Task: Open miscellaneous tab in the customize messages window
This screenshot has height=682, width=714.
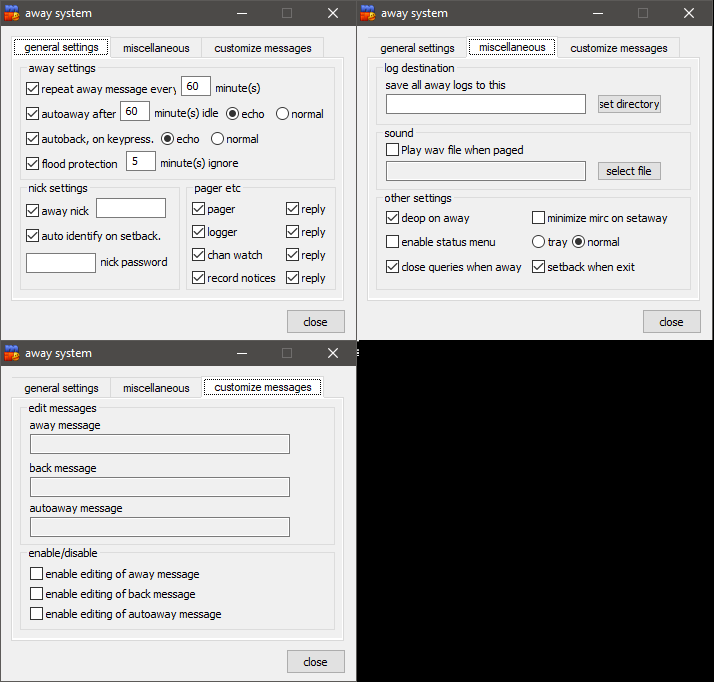Action: pyautogui.click(x=156, y=388)
